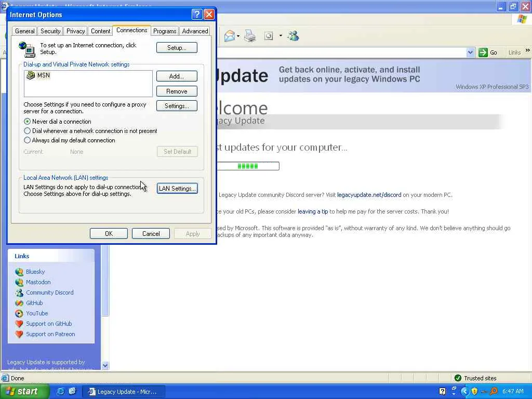Click the Support on Patreon heart icon
The width and height of the screenshot is (532, 399).
tap(19, 334)
